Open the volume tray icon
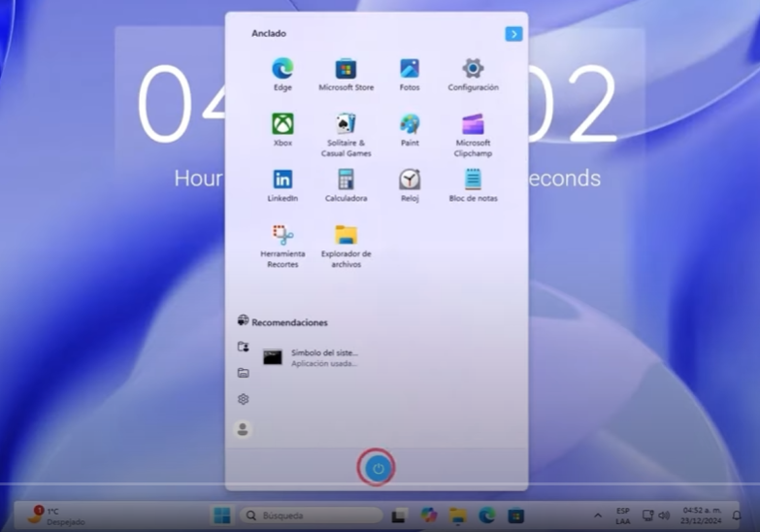Image resolution: width=760 pixels, height=532 pixels. (664, 515)
